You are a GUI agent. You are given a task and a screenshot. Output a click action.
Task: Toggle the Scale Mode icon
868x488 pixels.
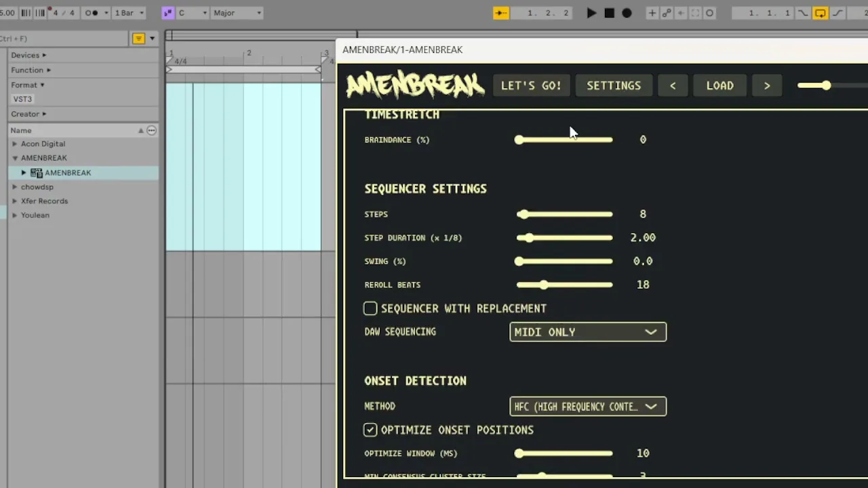coord(167,13)
